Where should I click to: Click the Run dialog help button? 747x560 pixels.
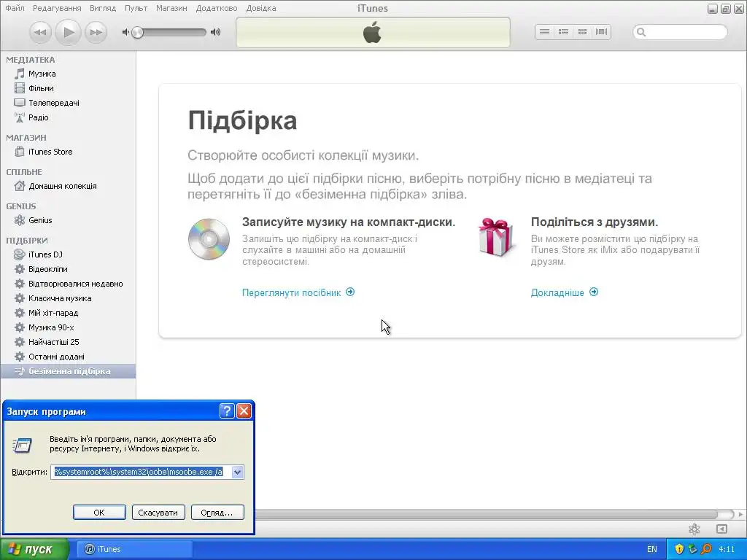pyautogui.click(x=227, y=411)
